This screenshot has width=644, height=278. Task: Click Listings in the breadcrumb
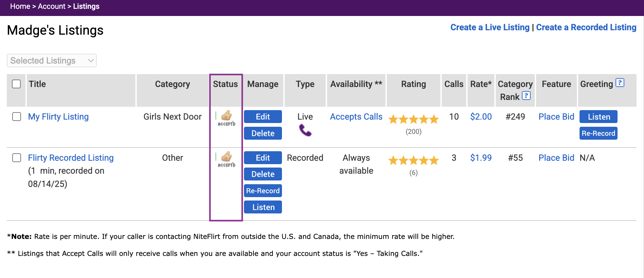[x=86, y=6]
